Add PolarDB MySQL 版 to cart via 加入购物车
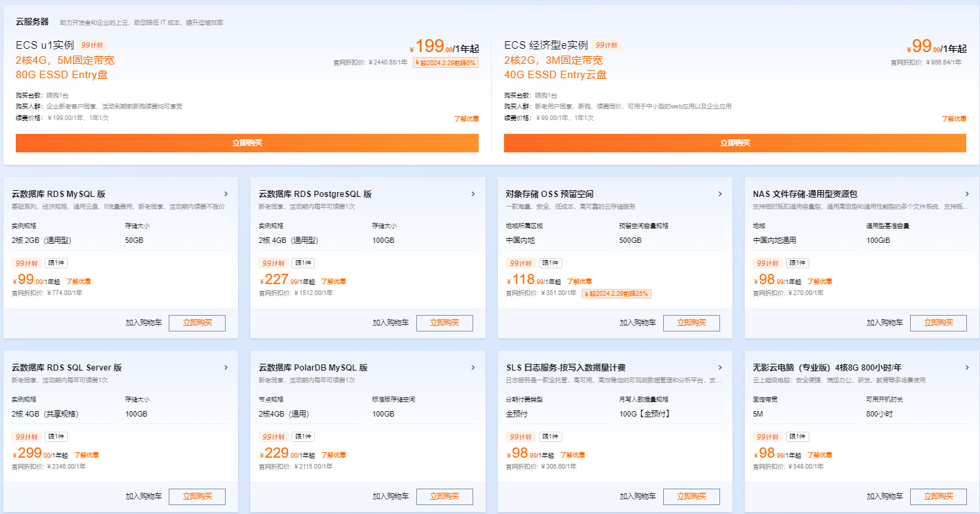Screen dimensions: 980x514 tap(391, 496)
